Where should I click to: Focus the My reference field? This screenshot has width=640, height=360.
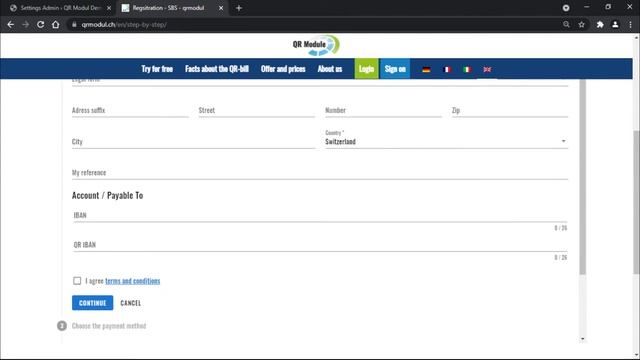(320, 173)
